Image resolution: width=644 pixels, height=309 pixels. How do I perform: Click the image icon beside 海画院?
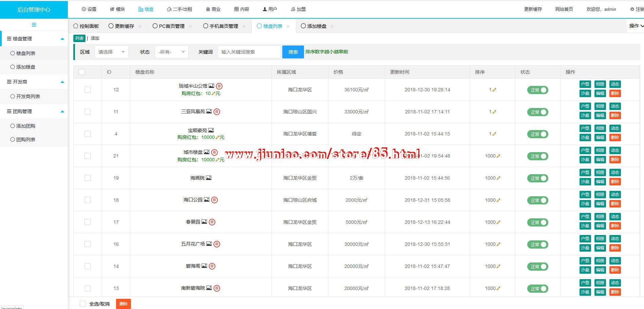coord(209,178)
